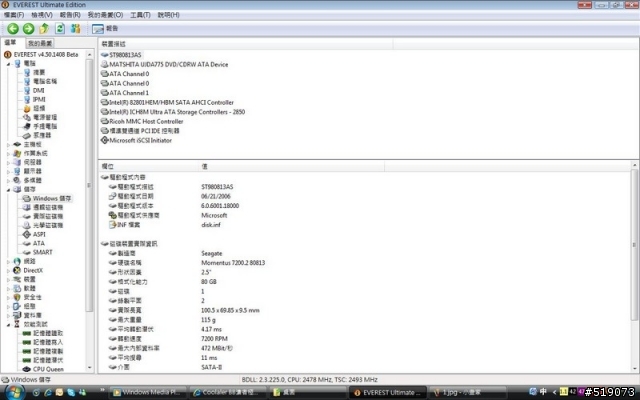Expand the 資料庫 database node

(8, 315)
